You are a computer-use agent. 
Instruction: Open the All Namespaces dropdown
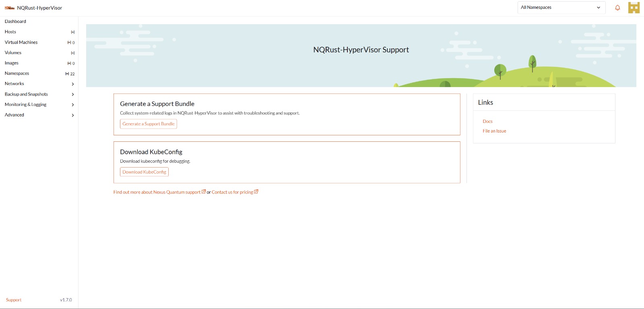pos(561,8)
